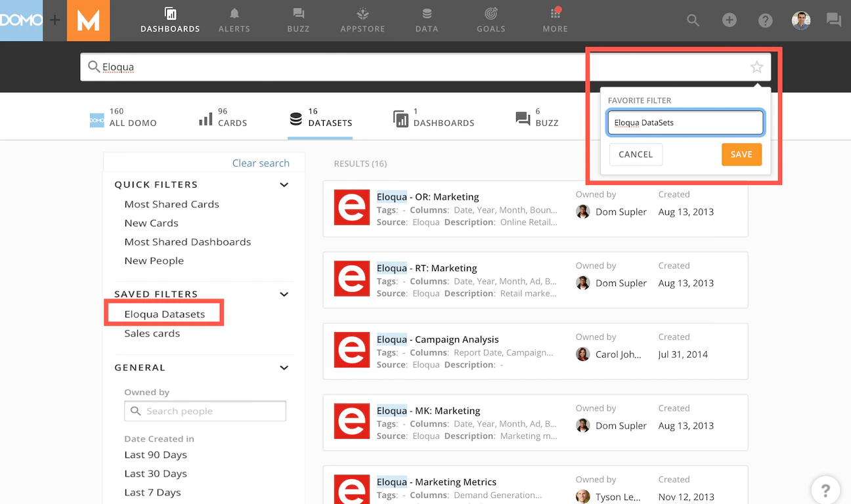Open the user profile avatar
Viewport: 851px width, 504px height.
pyautogui.click(x=800, y=20)
